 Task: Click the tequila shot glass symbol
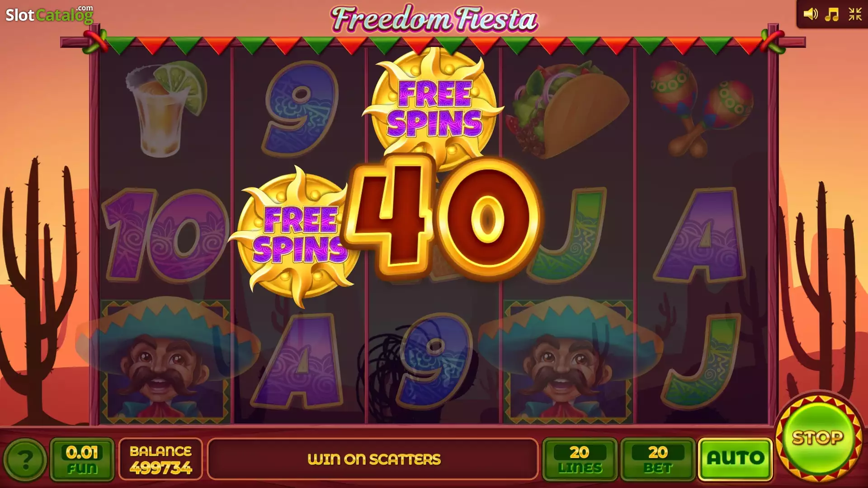tap(165, 108)
